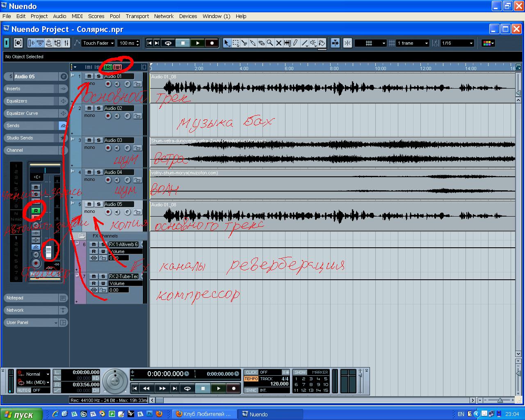The height and width of the screenshot is (420, 525).
Task: Select the Line tool
Action: coord(304,43)
